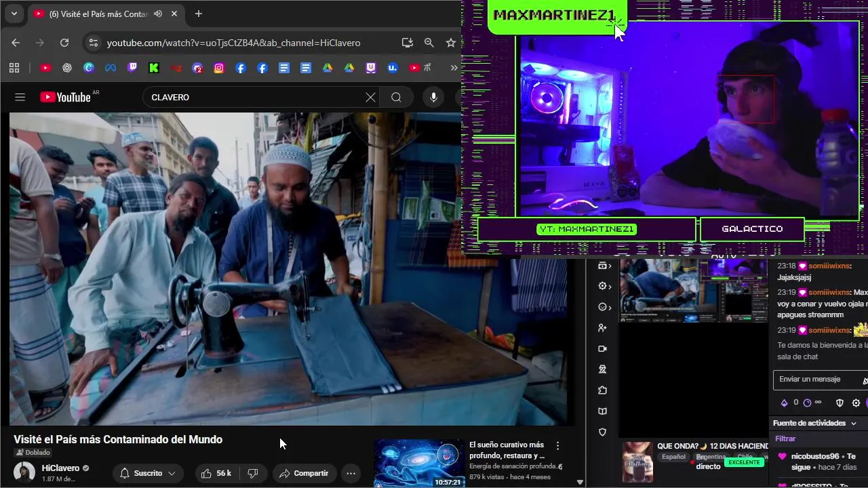The height and width of the screenshot is (488, 868).
Task: Open Twitch dashboard gear settings sidebar icon
Action: pyautogui.click(x=604, y=286)
